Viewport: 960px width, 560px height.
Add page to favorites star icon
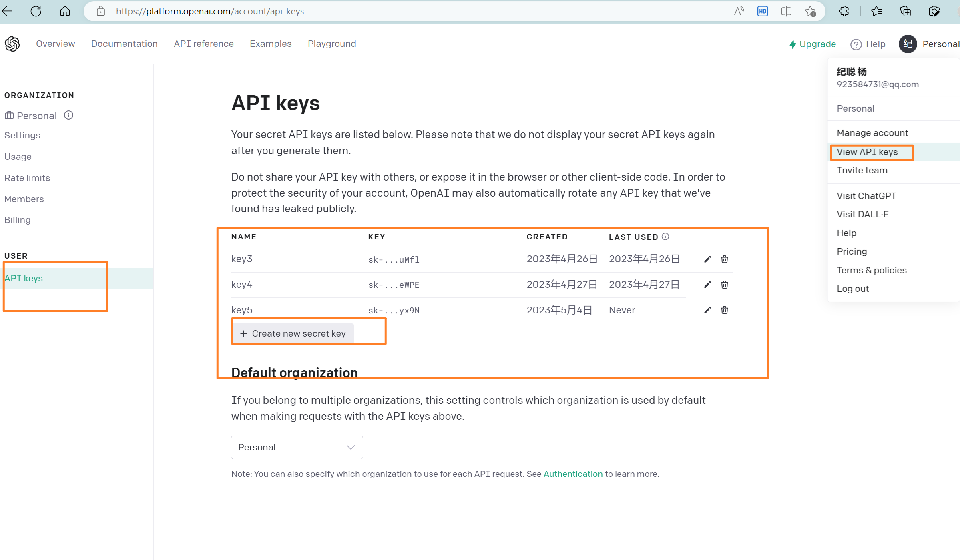810,11
